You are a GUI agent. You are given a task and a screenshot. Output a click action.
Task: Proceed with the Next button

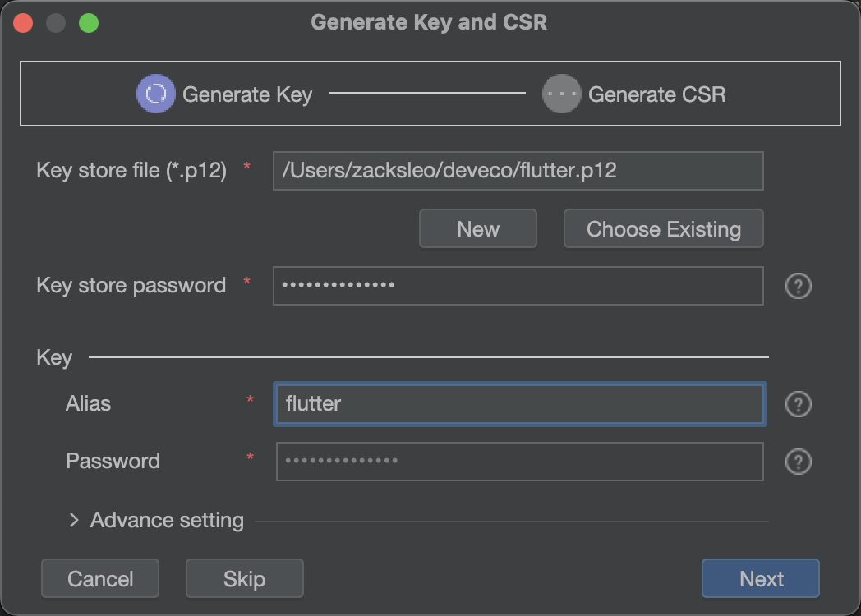[760, 579]
